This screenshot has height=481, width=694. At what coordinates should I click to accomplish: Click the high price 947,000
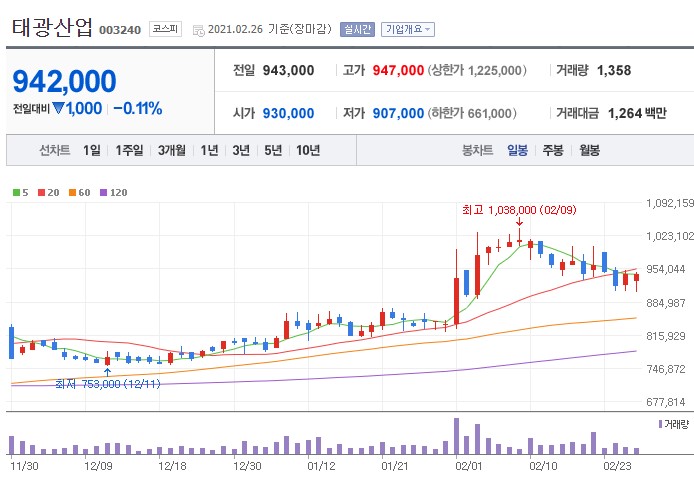[x=398, y=70]
